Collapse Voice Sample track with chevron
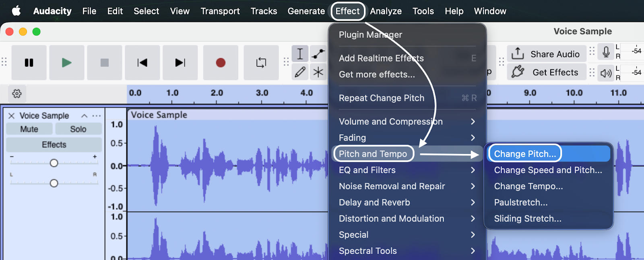This screenshot has height=260, width=644. [x=84, y=116]
